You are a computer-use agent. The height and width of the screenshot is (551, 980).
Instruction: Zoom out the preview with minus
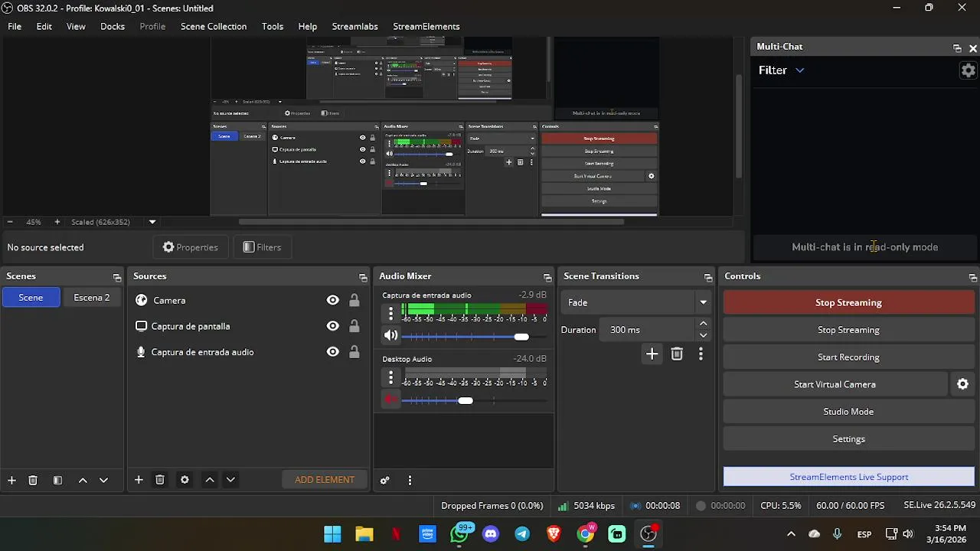point(10,222)
